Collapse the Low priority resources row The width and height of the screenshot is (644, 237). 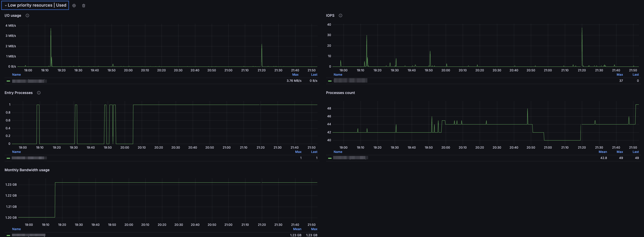pyautogui.click(x=35, y=5)
